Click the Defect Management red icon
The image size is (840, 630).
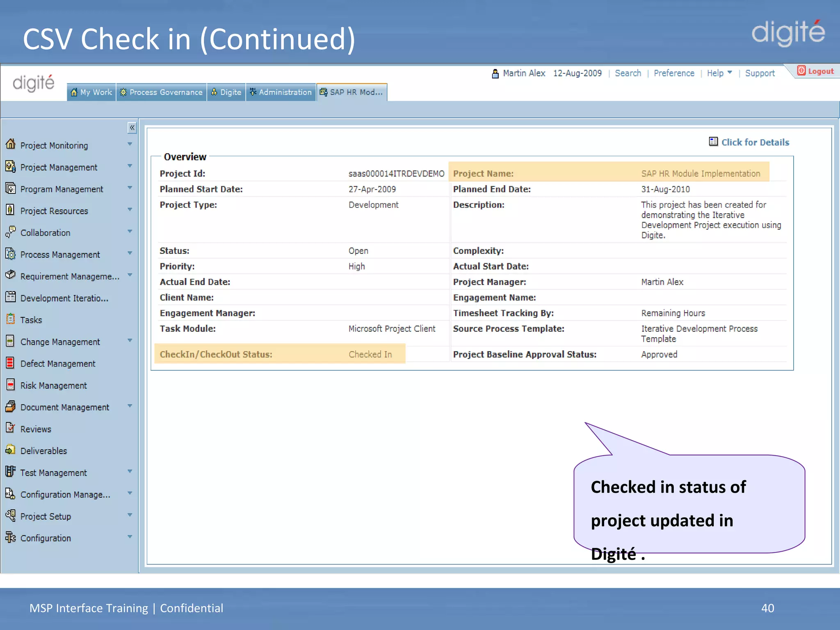[x=11, y=363]
